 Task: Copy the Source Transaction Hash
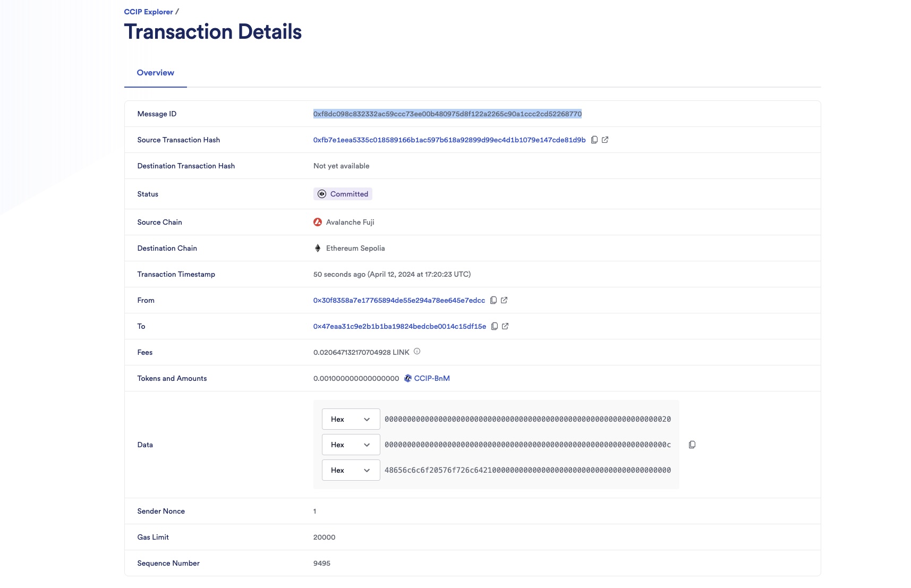593,139
